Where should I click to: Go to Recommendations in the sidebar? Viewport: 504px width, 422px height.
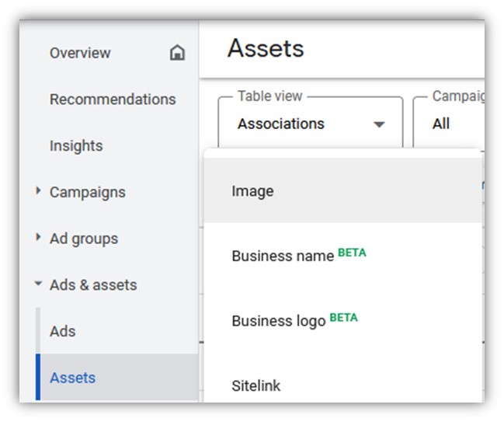pos(113,99)
